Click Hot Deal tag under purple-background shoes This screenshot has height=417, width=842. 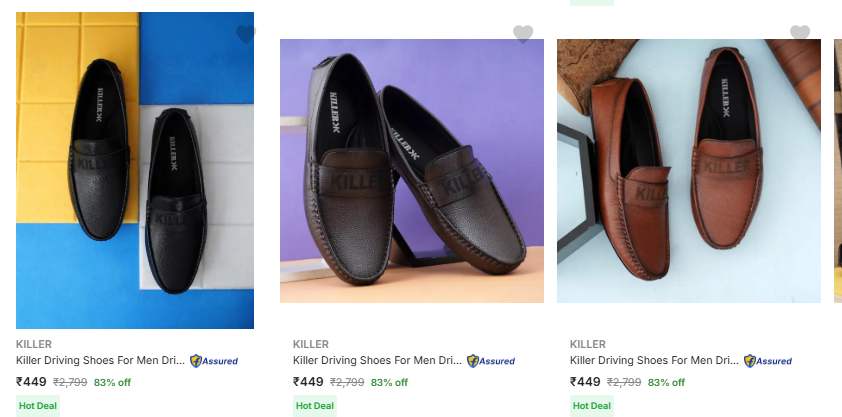(314, 405)
